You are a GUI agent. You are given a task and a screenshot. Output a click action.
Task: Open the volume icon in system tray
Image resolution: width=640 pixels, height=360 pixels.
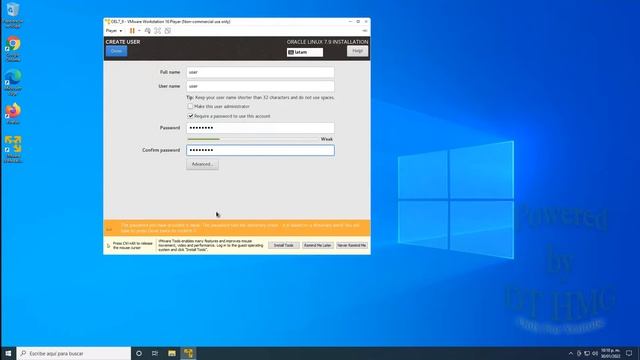click(x=595, y=353)
